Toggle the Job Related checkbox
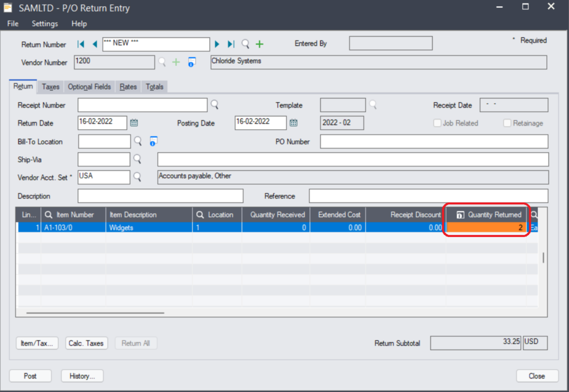The image size is (569, 392). click(x=438, y=123)
